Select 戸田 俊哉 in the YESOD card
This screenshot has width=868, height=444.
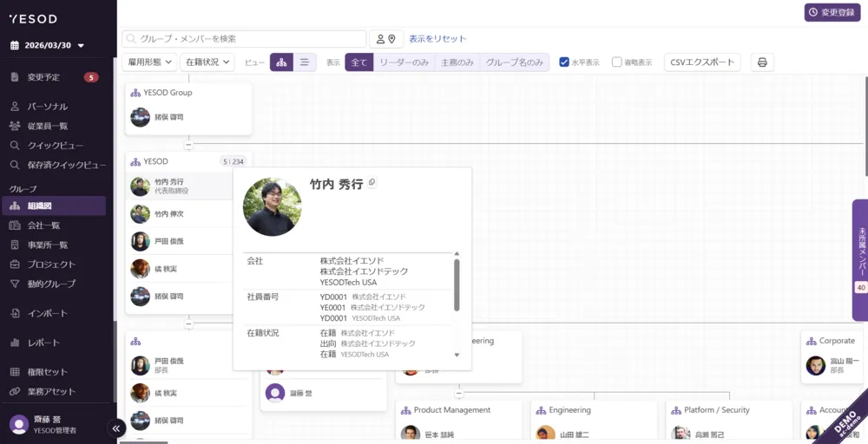pos(180,242)
